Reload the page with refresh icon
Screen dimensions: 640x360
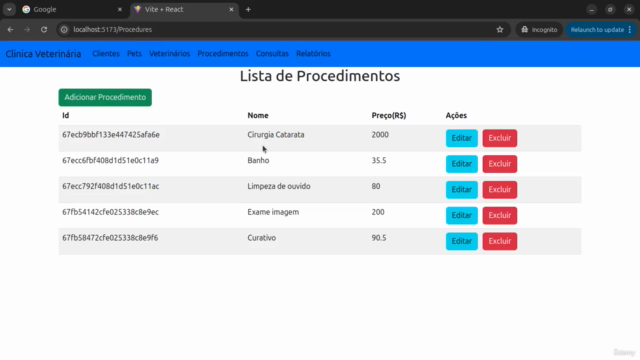44,29
